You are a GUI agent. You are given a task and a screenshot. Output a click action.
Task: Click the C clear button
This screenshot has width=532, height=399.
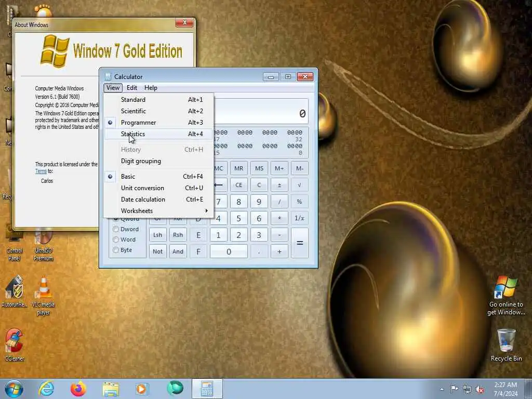(259, 185)
